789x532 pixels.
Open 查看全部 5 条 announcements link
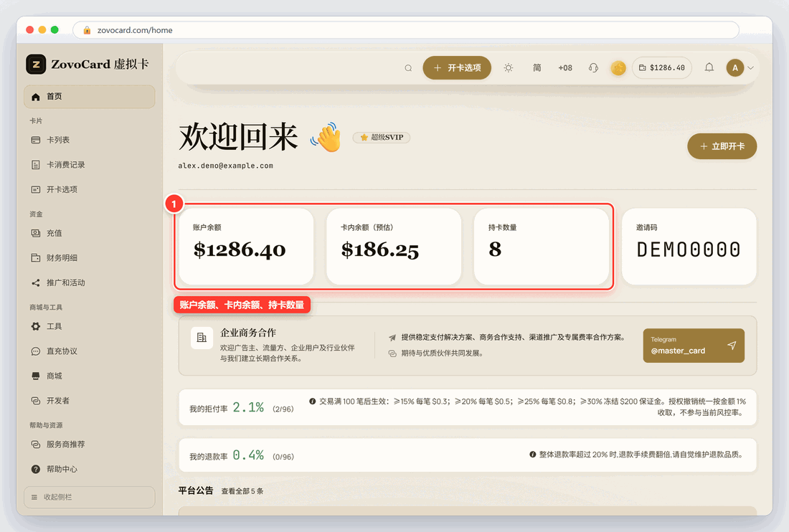click(242, 491)
